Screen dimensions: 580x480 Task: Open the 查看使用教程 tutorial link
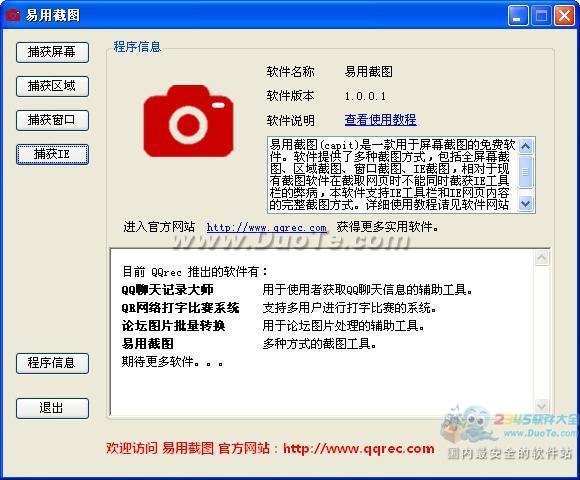coord(380,119)
